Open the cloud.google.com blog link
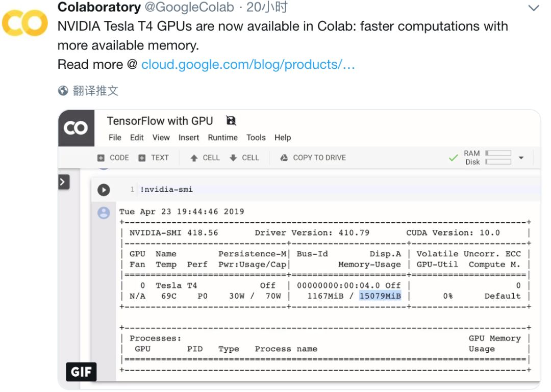Screen dimensions: 551x392 (x=248, y=65)
